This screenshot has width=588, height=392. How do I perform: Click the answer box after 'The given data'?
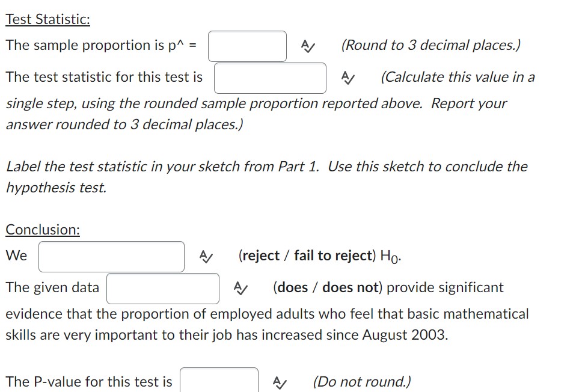(x=163, y=288)
